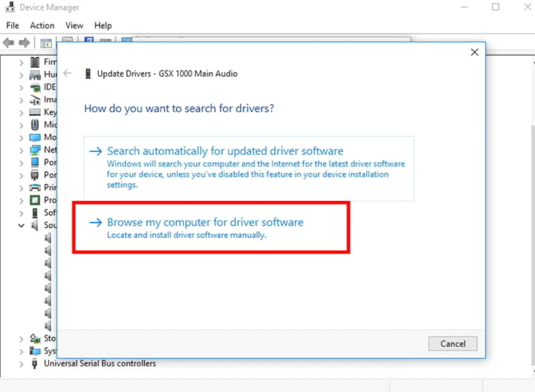Select the Storage controllers icon

click(x=35, y=338)
